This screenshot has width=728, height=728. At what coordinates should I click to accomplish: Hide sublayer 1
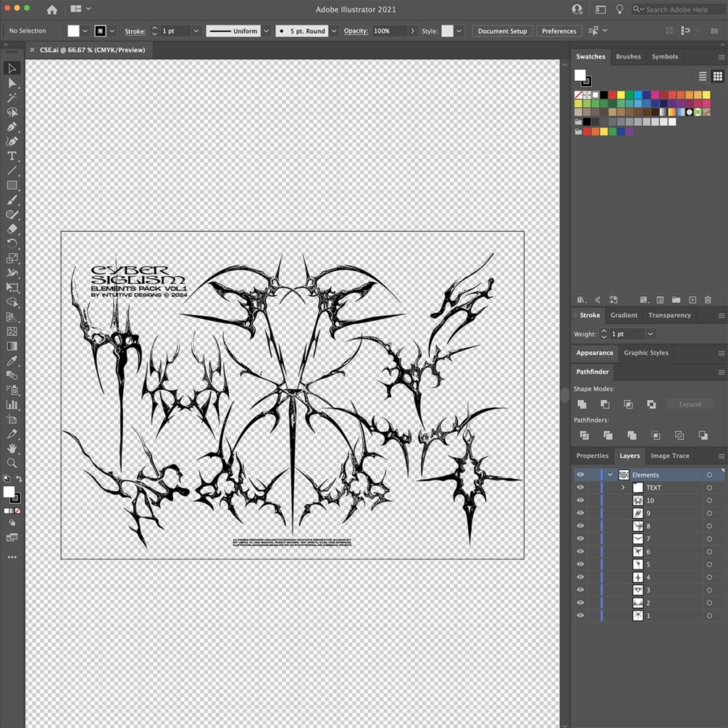[x=580, y=615]
